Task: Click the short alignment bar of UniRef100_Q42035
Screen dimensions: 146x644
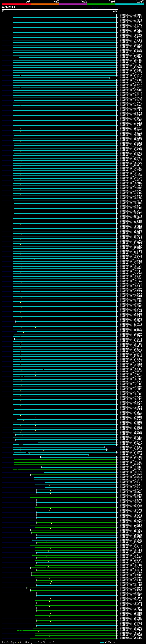Action: click(x=61, y=78)
